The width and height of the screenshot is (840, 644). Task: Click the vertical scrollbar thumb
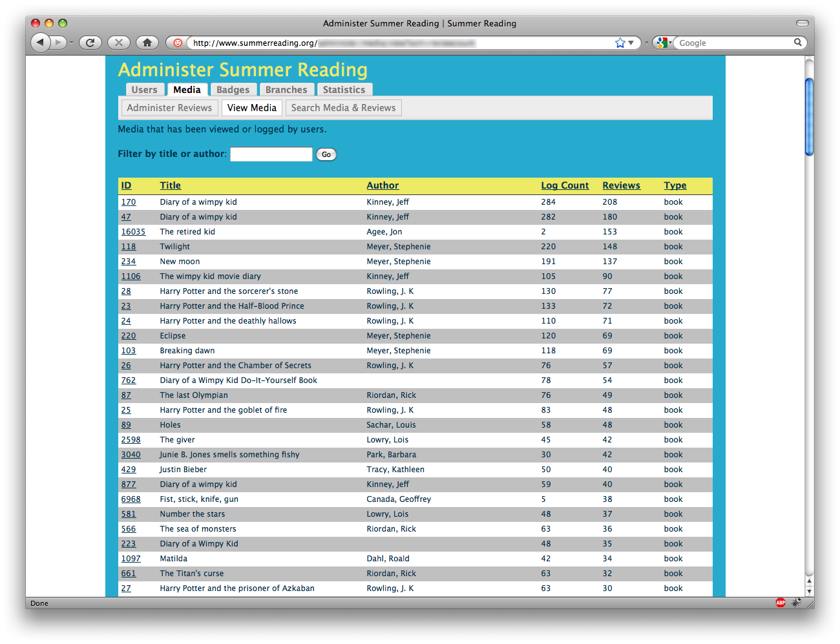[809, 117]
